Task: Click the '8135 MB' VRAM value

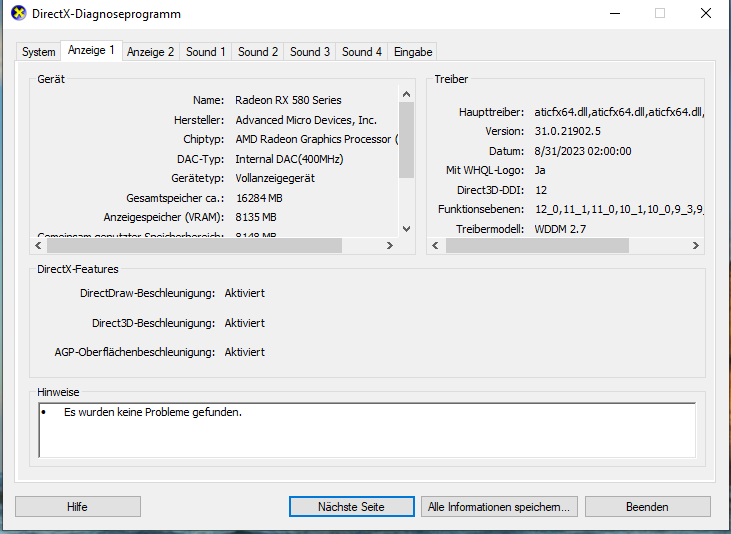Action: point(256,217)
